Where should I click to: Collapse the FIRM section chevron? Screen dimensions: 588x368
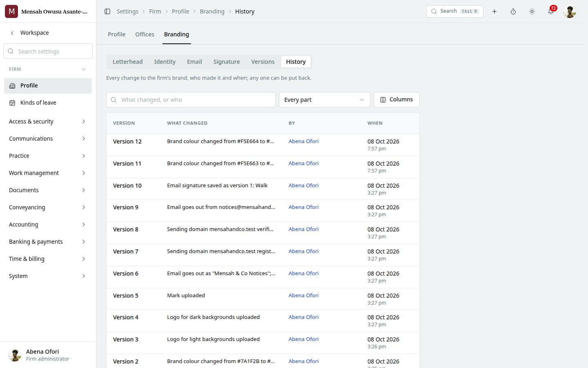pyautogui.click(x=84, y=69)
